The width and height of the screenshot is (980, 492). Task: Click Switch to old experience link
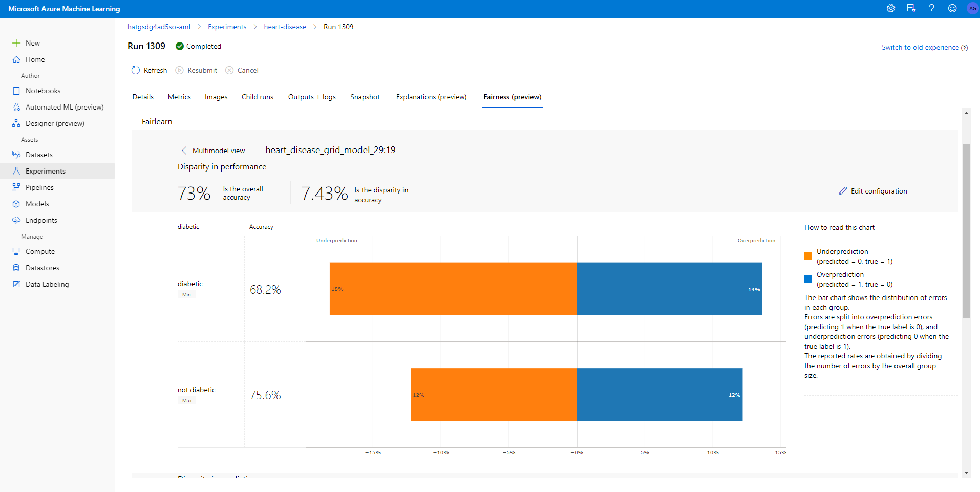(920, 47)
